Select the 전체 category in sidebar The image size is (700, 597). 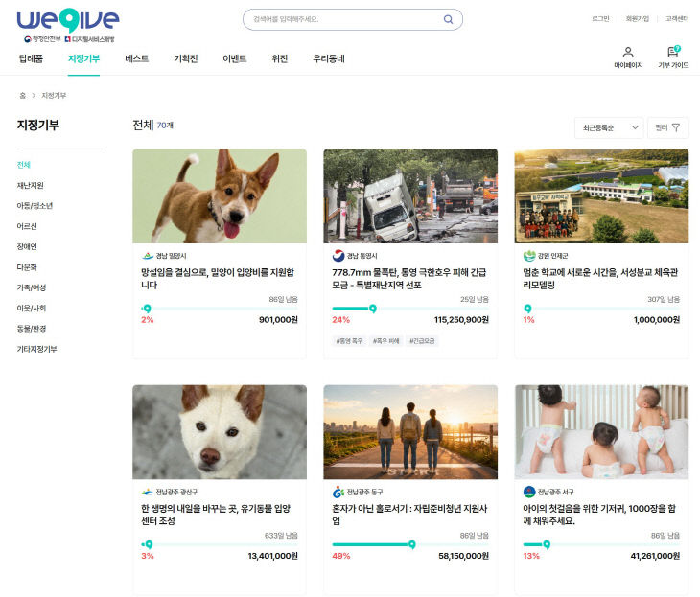(24, 165)
